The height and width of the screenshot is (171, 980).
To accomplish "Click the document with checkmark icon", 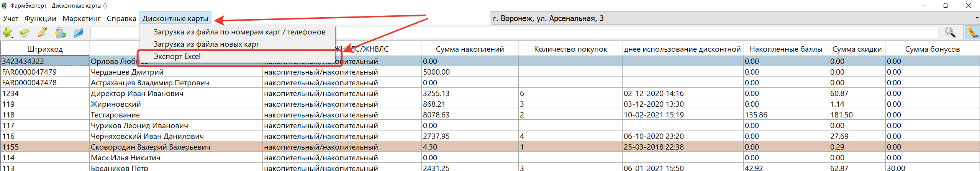I will 60,33.
